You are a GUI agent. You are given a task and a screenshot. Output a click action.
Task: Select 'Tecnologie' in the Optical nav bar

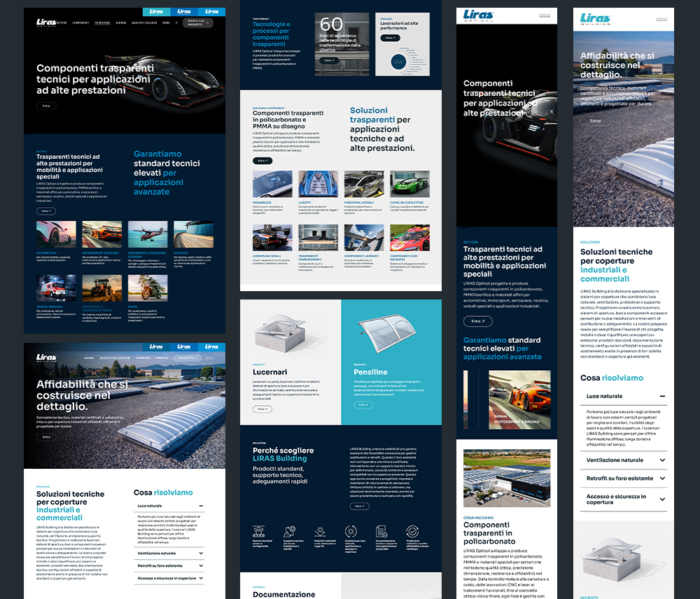pyautogui.click(x=102, y=23)
